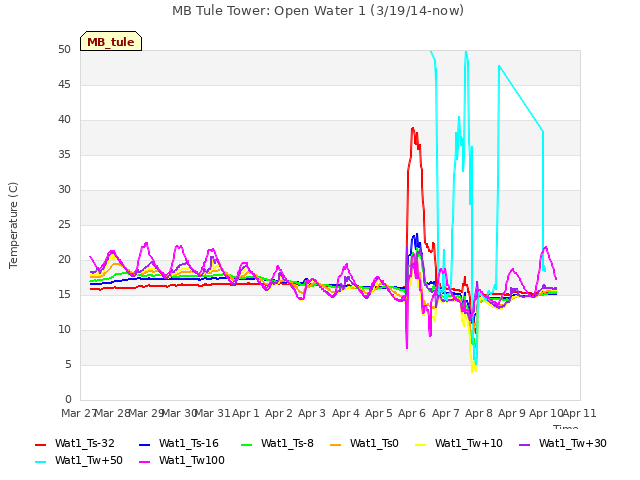Select the Wat1_Ts0 legend label
The image size is (640, 480).
(374, 443)
